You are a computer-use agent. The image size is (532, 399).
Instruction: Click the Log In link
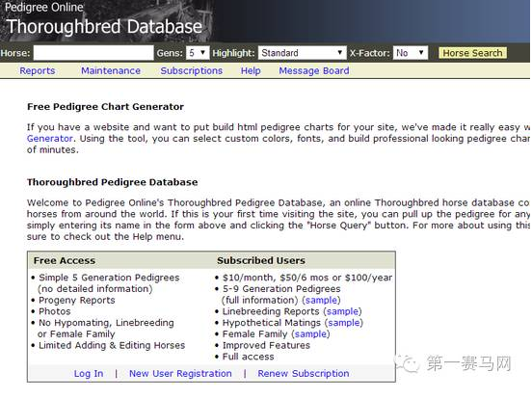click(89, 373)
